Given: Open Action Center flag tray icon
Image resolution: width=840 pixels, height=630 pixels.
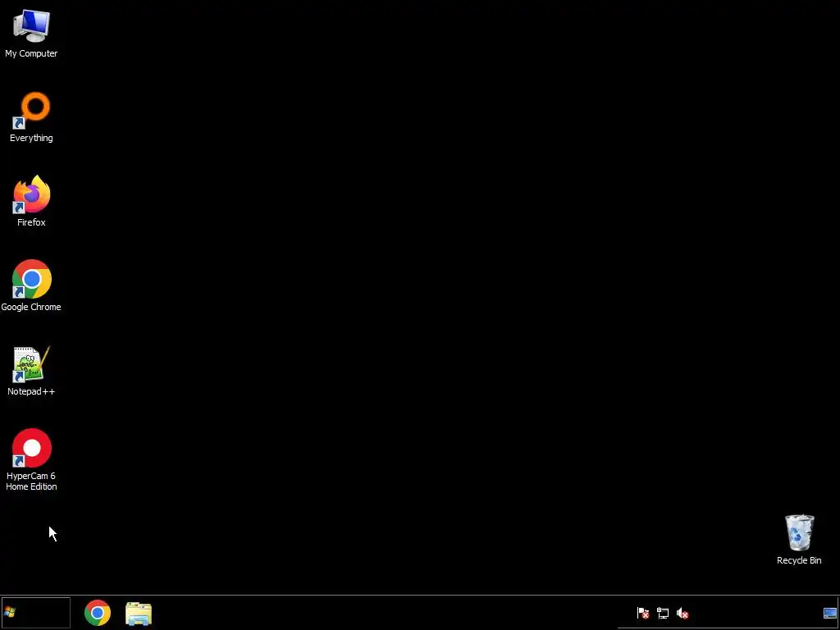Looking at the screenshot, I should (643, 613).
